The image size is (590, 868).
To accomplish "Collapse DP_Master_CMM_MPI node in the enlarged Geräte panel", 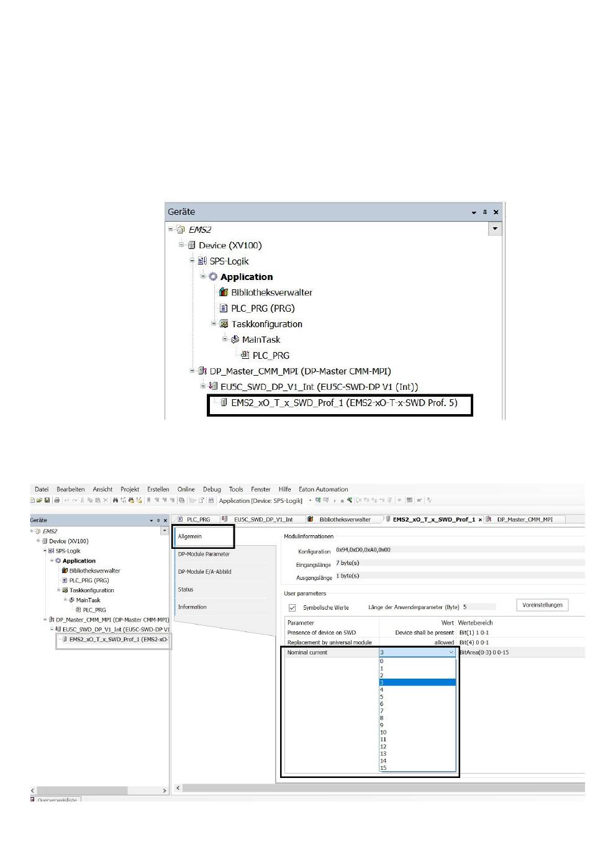I will tap(192, 371).
